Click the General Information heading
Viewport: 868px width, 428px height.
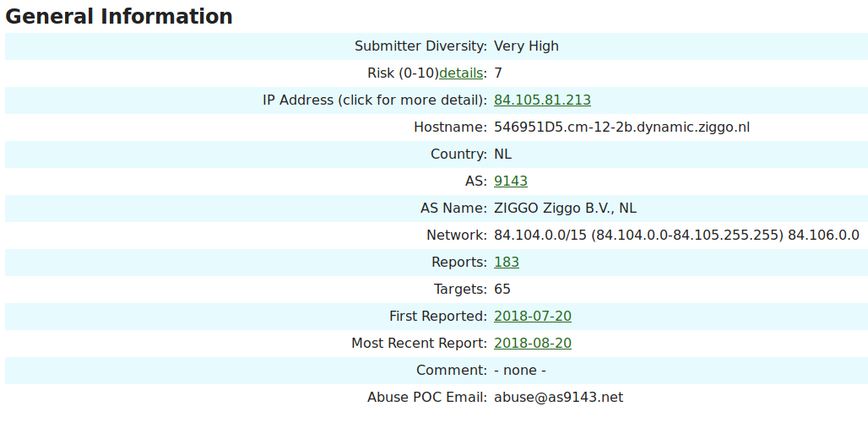tap(119, 16)
